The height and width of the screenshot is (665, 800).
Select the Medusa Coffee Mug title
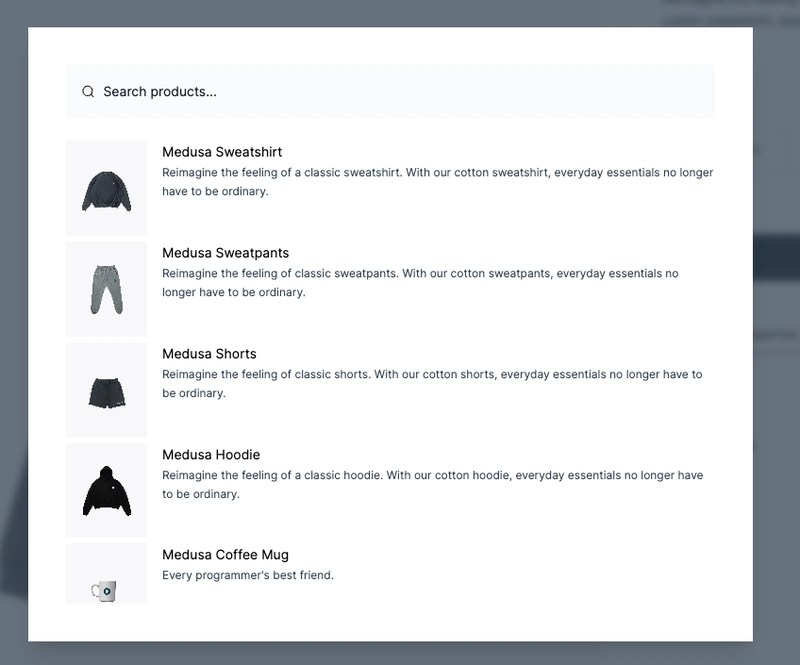click(225, 555)
